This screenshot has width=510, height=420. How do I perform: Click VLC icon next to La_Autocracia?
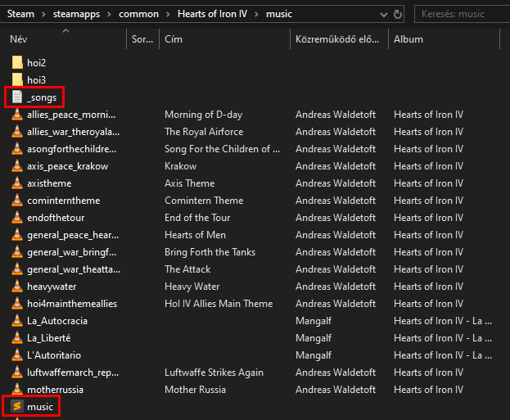[x=17, y=321]
